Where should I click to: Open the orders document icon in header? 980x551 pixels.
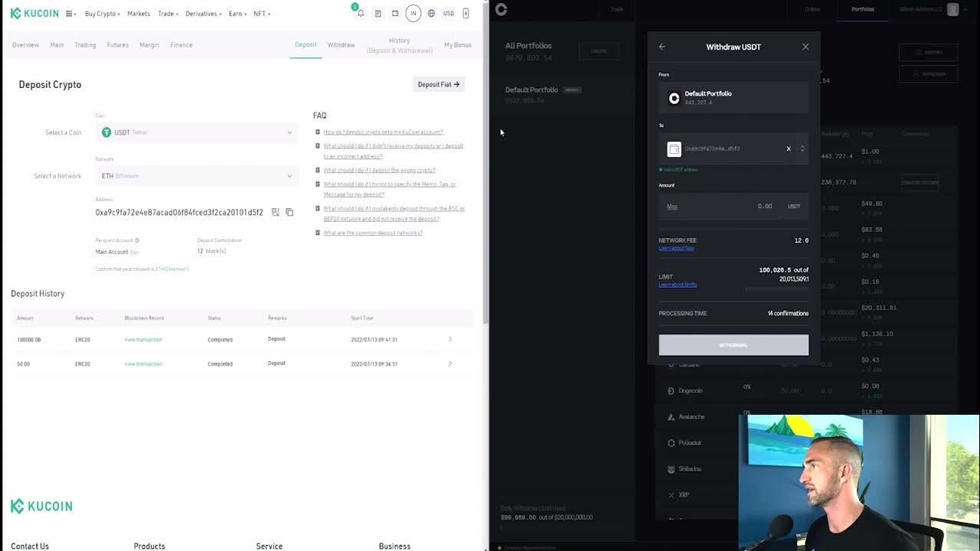point(378,14)
